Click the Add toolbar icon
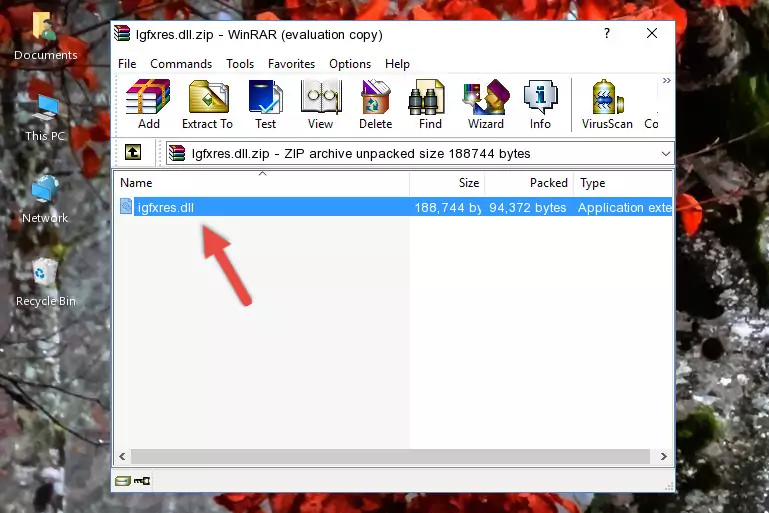This screenshot has width=769, height=513. (148, 104)
